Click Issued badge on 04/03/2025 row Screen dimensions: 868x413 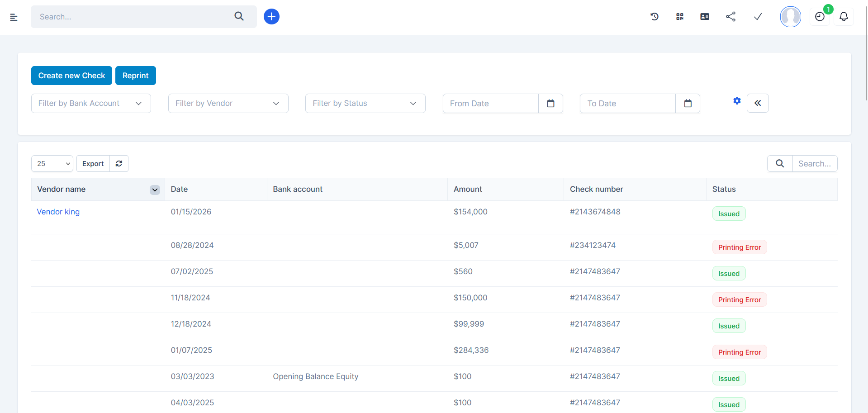[729, 404]
